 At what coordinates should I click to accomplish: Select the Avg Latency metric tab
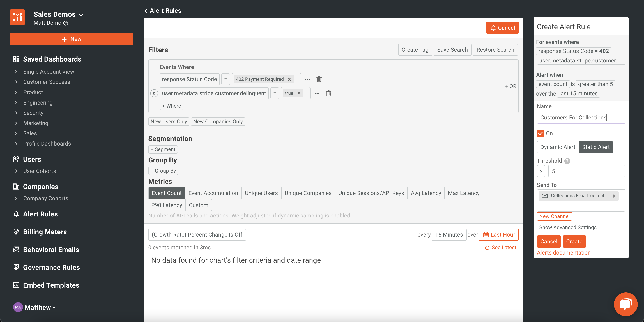[x=426, y=193]
